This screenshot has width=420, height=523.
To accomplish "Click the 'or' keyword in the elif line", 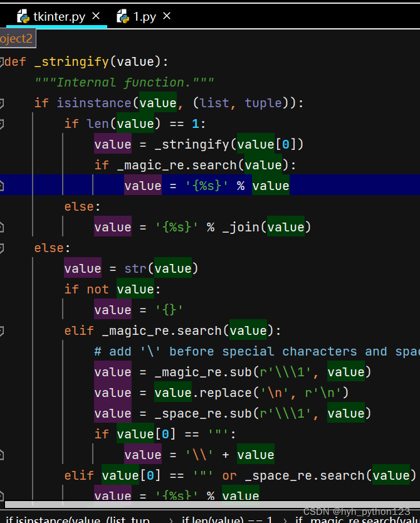I will pyautogui.click(x=229, y=475).
